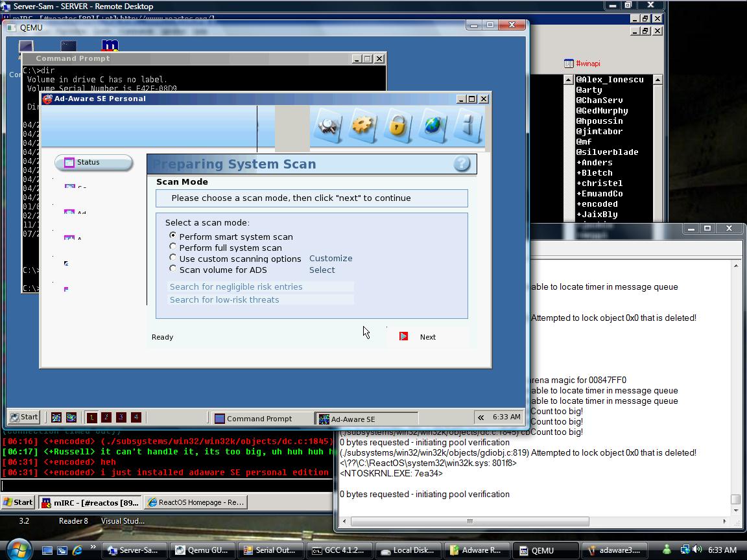Click the round help question mark icon
Viewport: 747px width, 560px height.
click(x=462, y=164)
